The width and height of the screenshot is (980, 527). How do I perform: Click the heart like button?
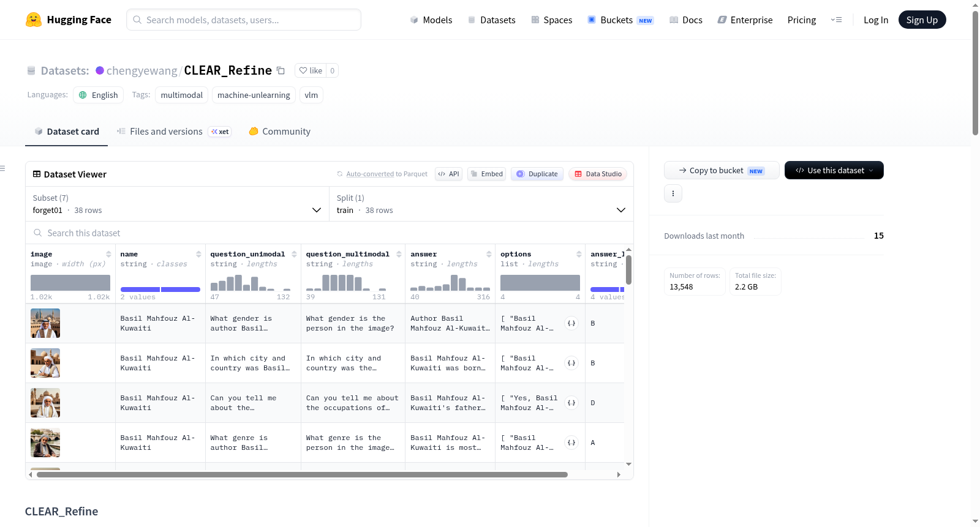coord(311,70)
